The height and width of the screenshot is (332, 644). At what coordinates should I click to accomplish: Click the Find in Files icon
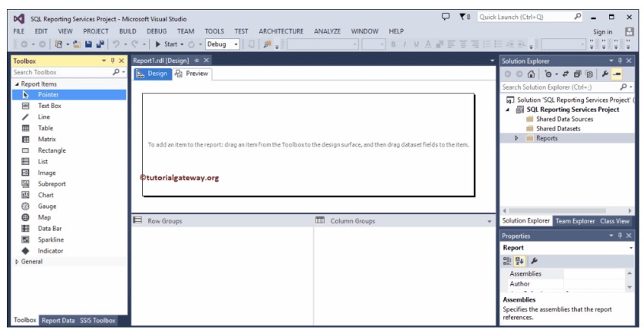coord(268,44)
